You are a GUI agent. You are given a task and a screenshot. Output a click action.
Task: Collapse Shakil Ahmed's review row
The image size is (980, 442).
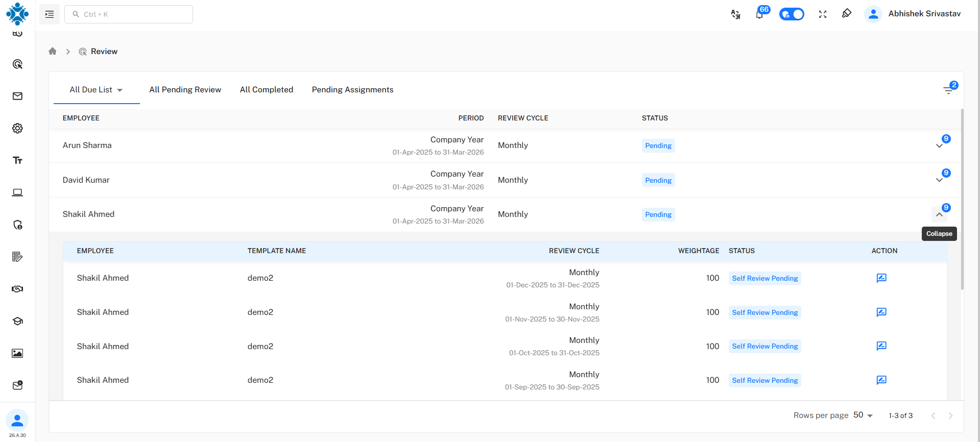939,215
